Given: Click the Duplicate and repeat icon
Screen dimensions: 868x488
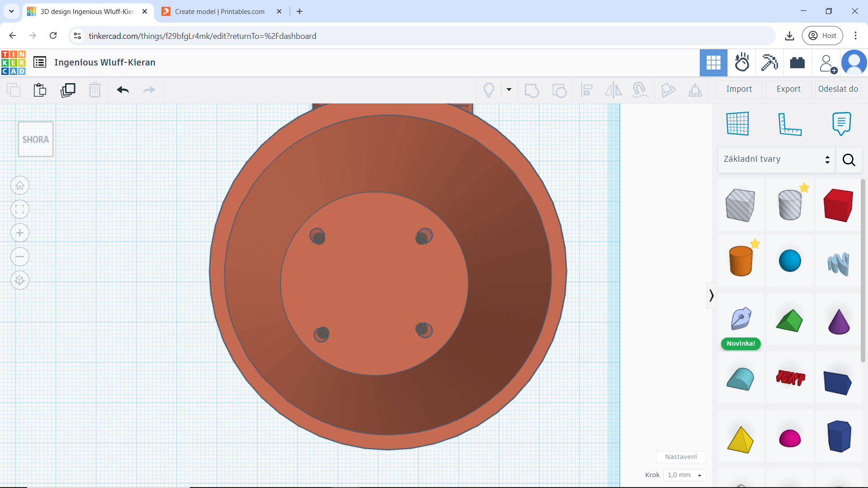Looking at the screenshot, I should (x=68, y=90).
